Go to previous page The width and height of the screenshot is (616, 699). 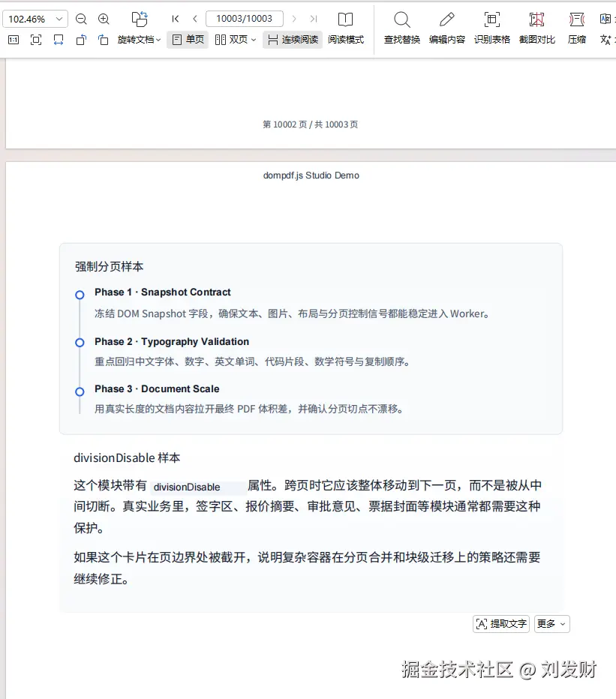coord(195,19)
